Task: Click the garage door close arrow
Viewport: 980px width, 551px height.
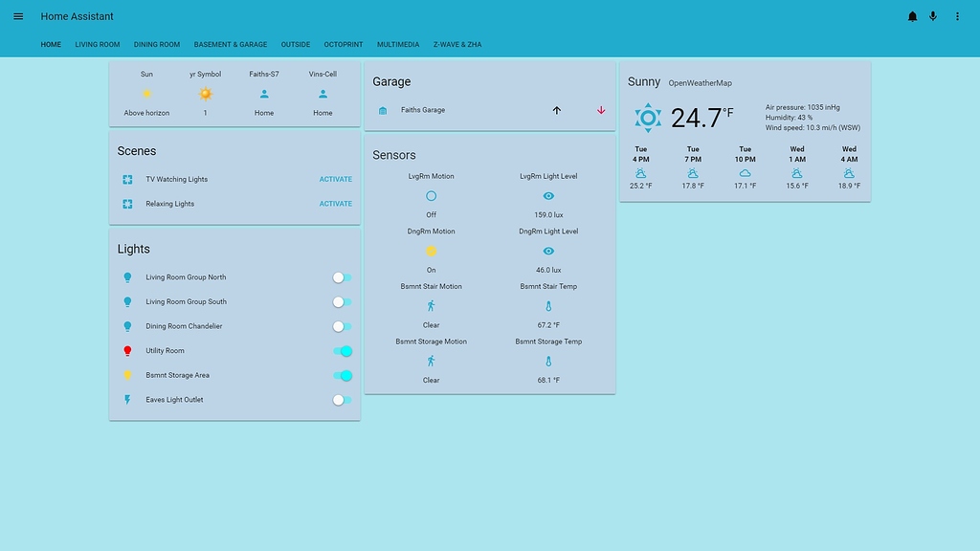Action: (601, 110)
